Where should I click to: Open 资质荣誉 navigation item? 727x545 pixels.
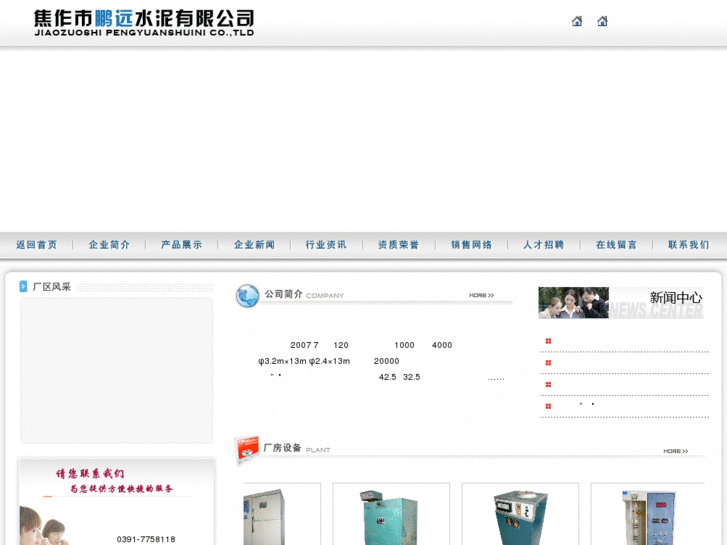click(398, 245)
